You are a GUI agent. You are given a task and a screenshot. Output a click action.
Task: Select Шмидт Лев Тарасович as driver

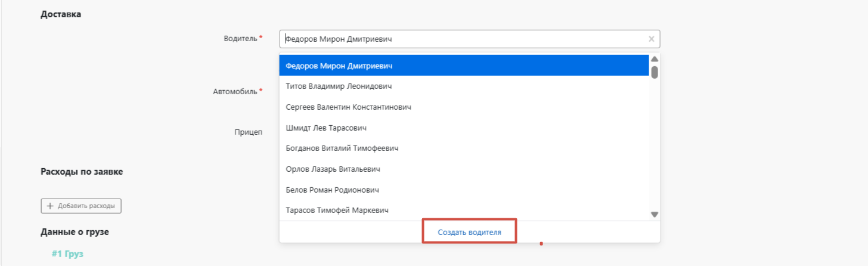[325, 128]
